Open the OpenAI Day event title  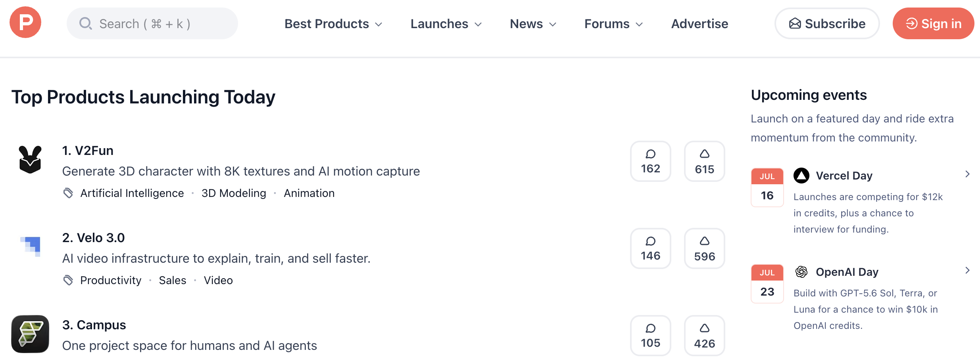pos(847,272)
